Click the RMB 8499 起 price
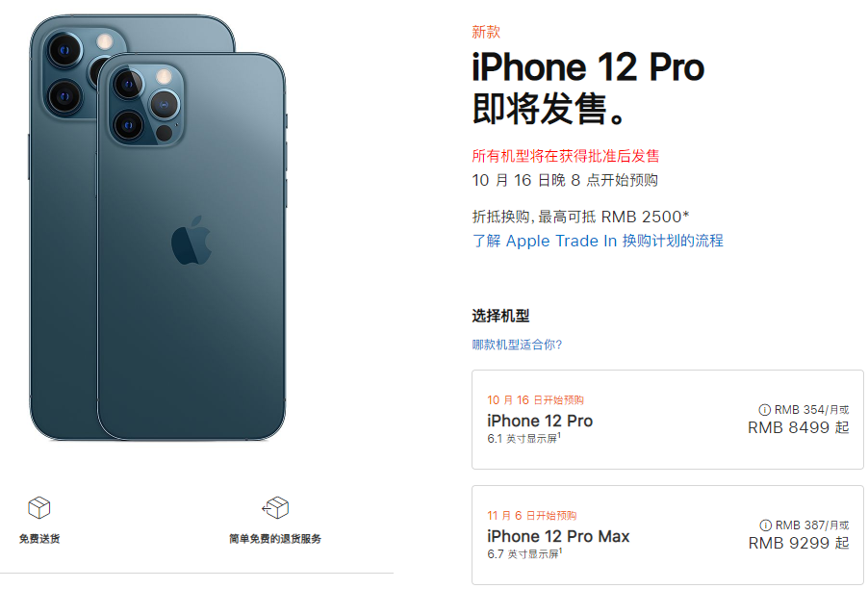Screen dimensions: 868x589 799,427
